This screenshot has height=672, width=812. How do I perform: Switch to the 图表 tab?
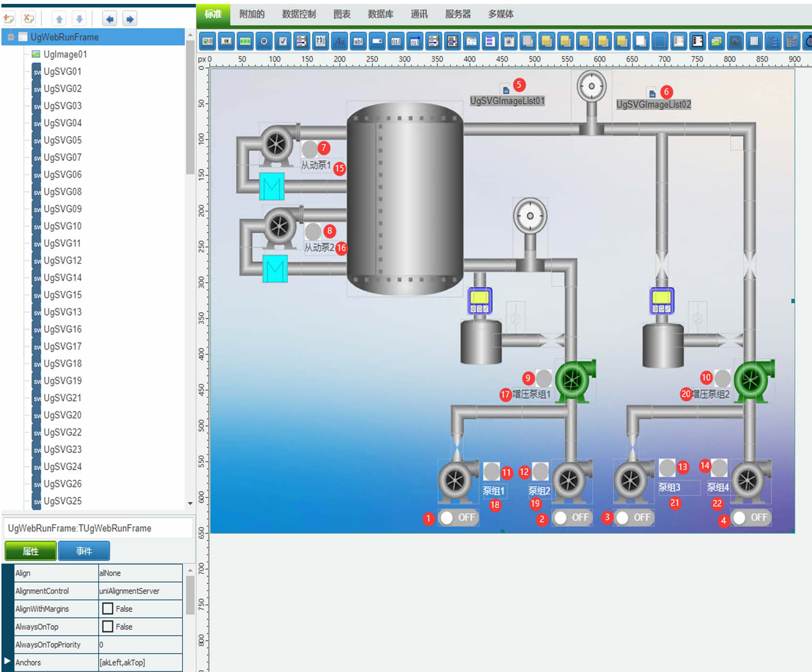(x=342, y=14)
